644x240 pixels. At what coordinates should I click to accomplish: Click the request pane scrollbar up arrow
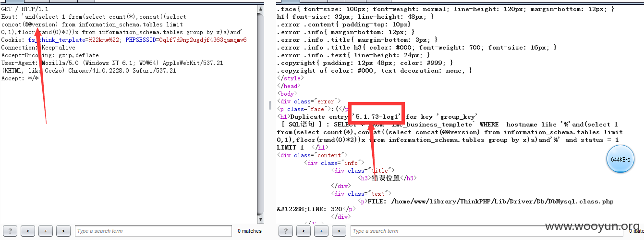click(261, 9)
